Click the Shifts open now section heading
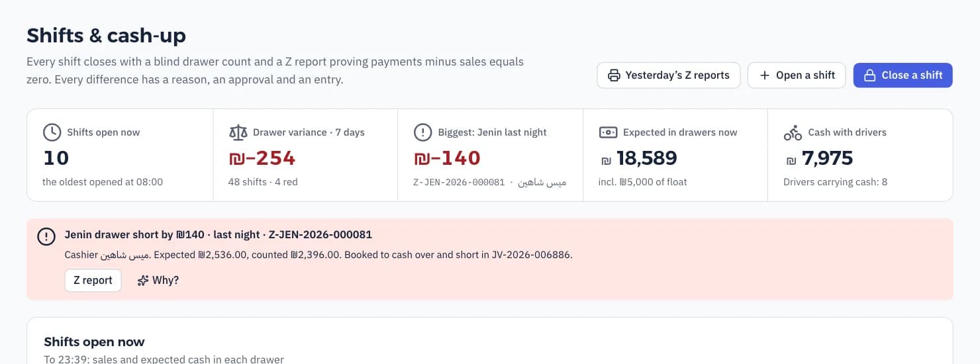The height and width of the screenshot is (364, 980). pyautogui.click(x=94, y=342)
